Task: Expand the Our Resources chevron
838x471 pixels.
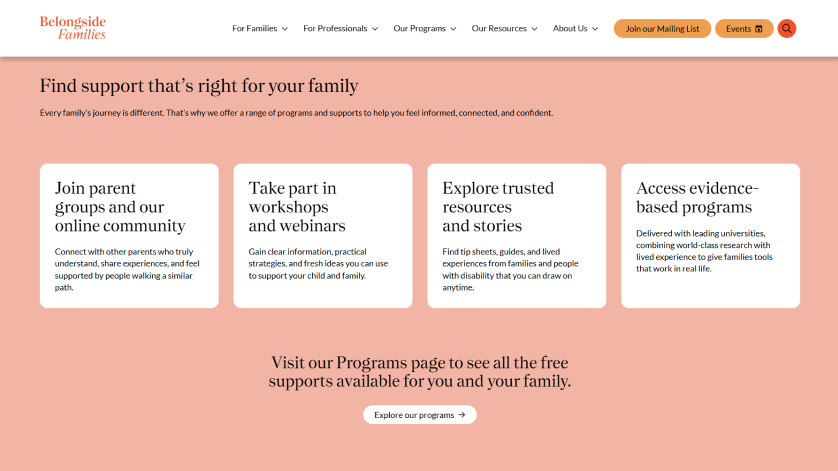Action: point(534,29)
